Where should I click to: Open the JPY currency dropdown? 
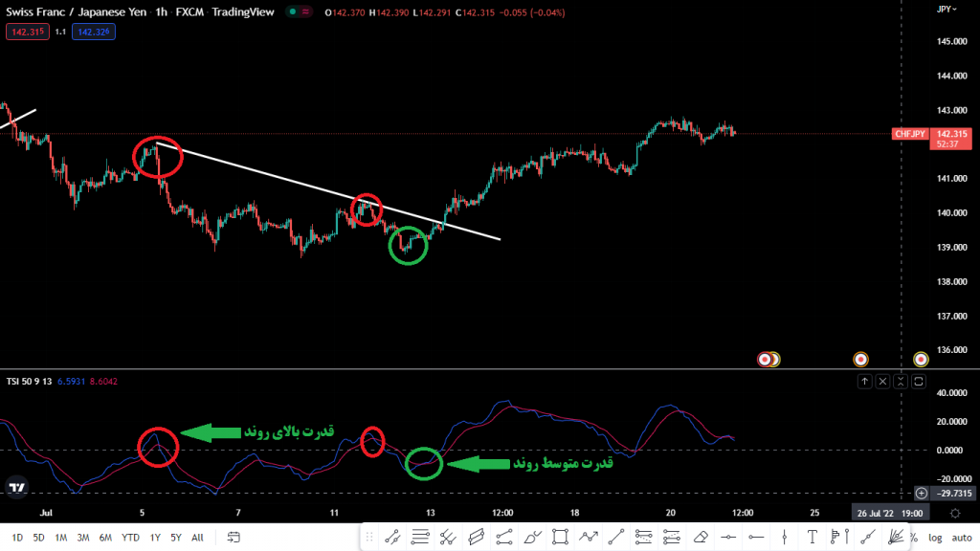tap(947, 9)
